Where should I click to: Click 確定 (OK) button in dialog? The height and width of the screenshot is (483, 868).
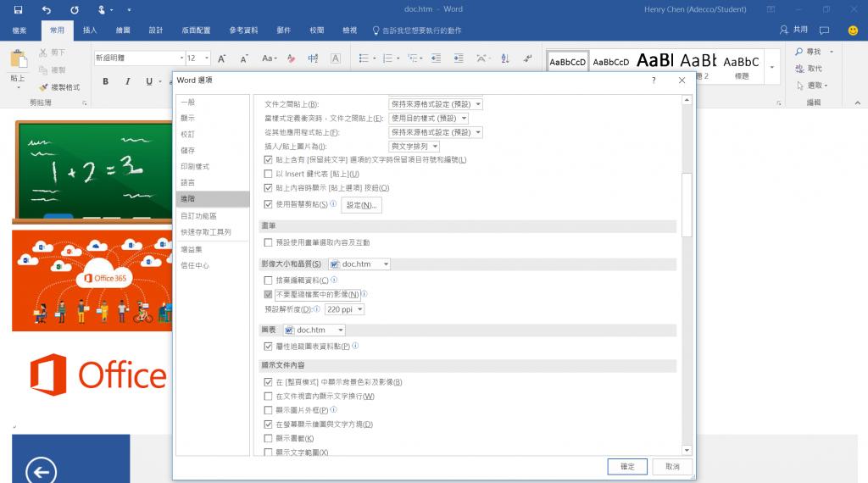627,466
